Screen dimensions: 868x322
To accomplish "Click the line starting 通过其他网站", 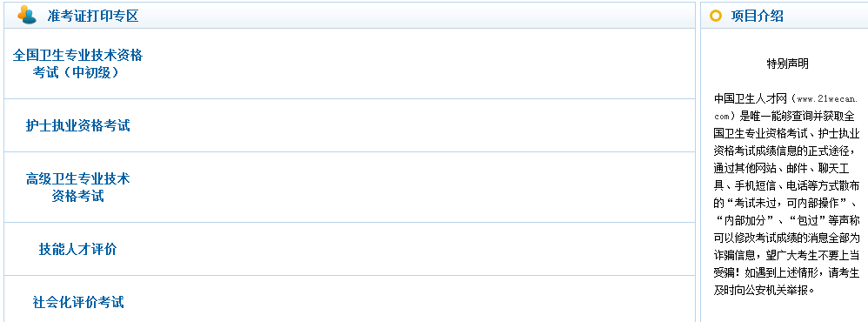I will tap(786, 168).
